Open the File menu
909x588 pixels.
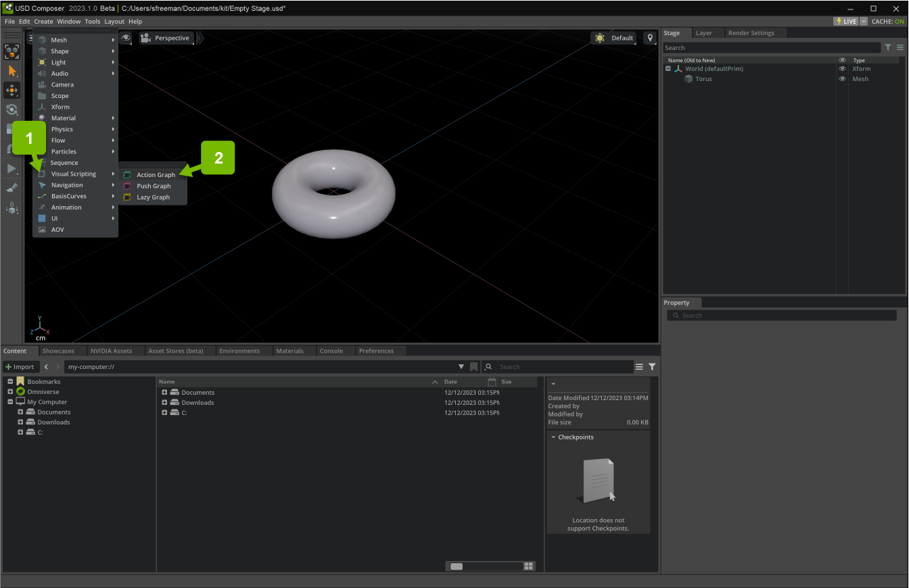pyautogui.click(x=9, y=22)
